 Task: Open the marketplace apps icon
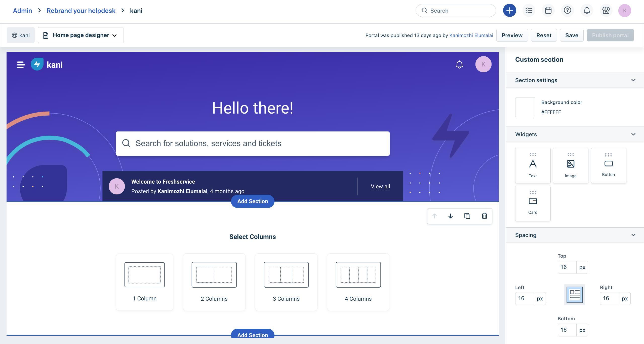click(x=606, y=11)
